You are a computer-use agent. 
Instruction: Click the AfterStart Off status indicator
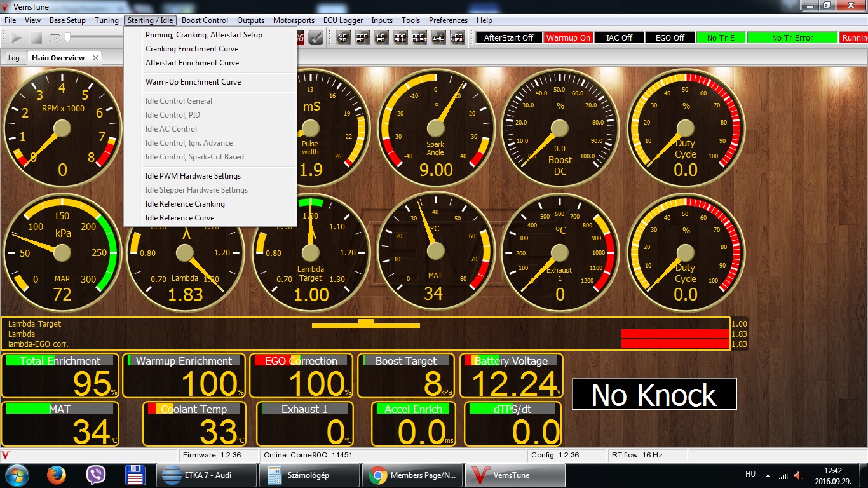(508, 38)
